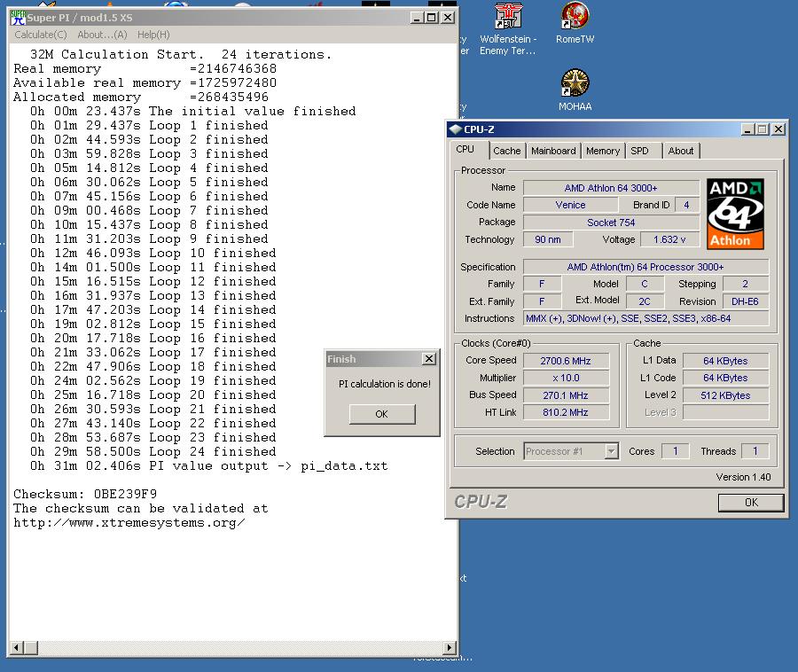Close the Super PI window
Screen dimensions: 798x672
(448, 18)
